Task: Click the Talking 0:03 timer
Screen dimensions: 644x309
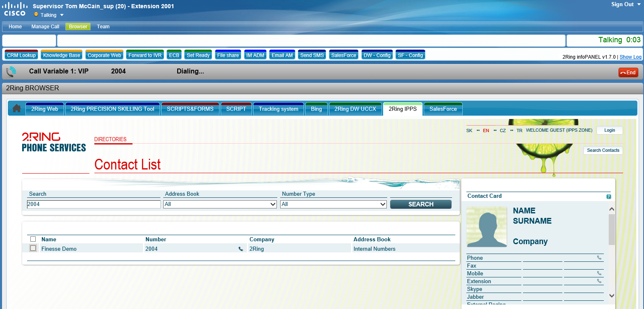Action: (x=619, y=40)
